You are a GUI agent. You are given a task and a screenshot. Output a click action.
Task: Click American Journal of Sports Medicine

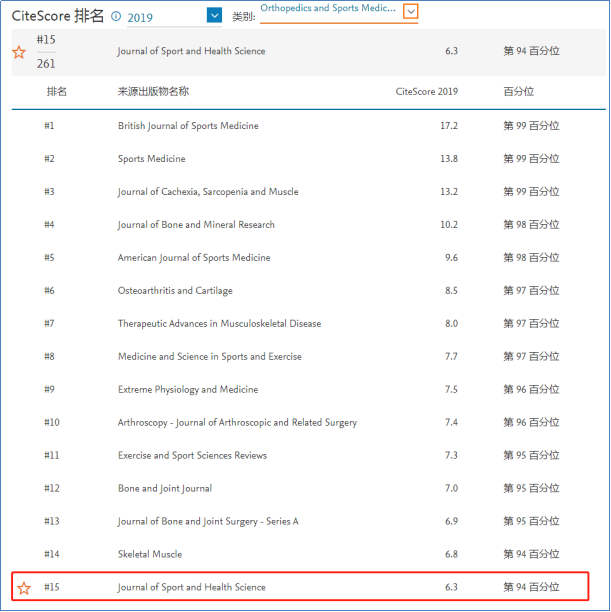coord(194,258)
